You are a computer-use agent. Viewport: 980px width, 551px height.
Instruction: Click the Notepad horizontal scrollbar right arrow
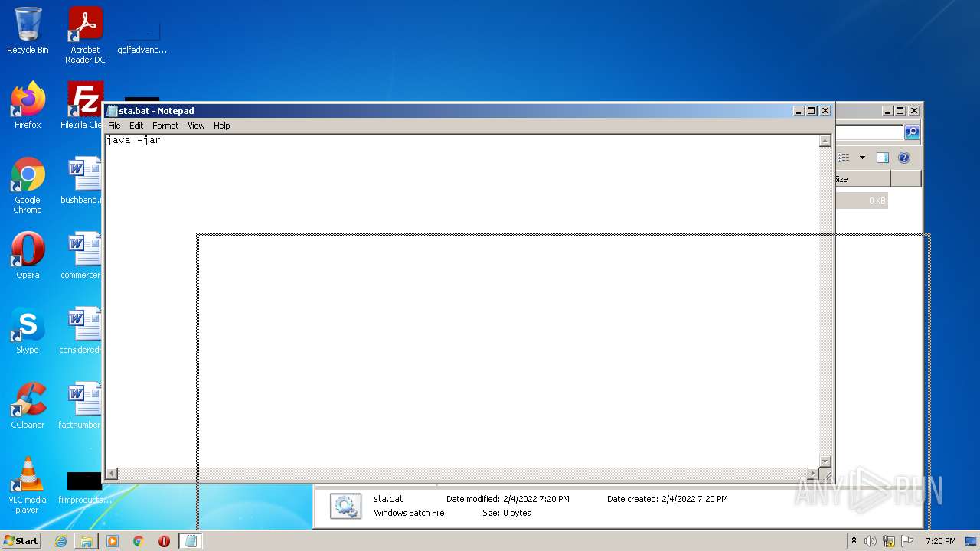[813, 474]
